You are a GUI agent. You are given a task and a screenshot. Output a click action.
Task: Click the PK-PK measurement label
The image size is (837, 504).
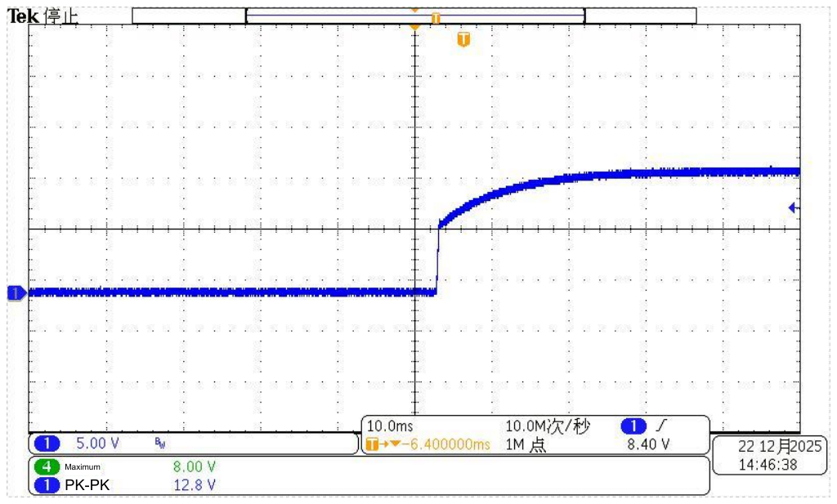[x=87, y=484]
